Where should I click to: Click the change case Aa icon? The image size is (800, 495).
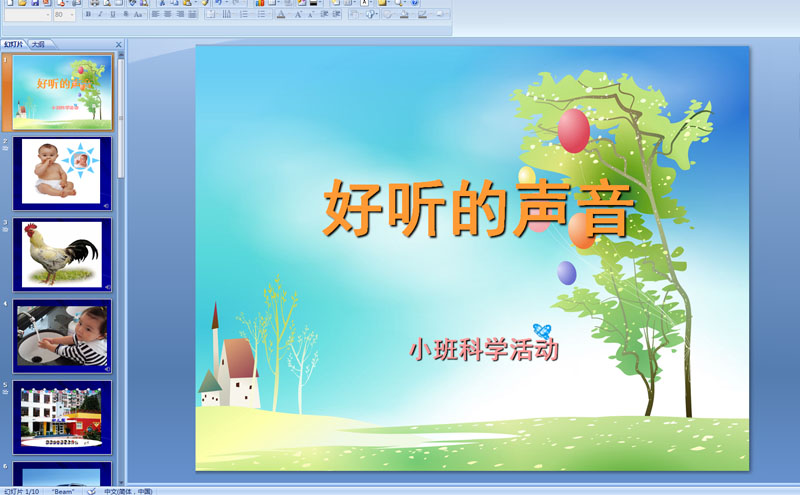138,14
